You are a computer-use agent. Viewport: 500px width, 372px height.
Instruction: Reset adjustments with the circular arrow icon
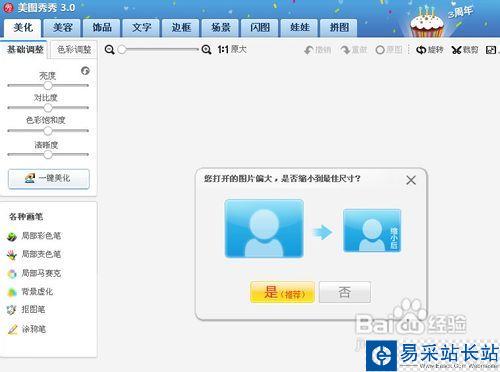coord(85,71)
